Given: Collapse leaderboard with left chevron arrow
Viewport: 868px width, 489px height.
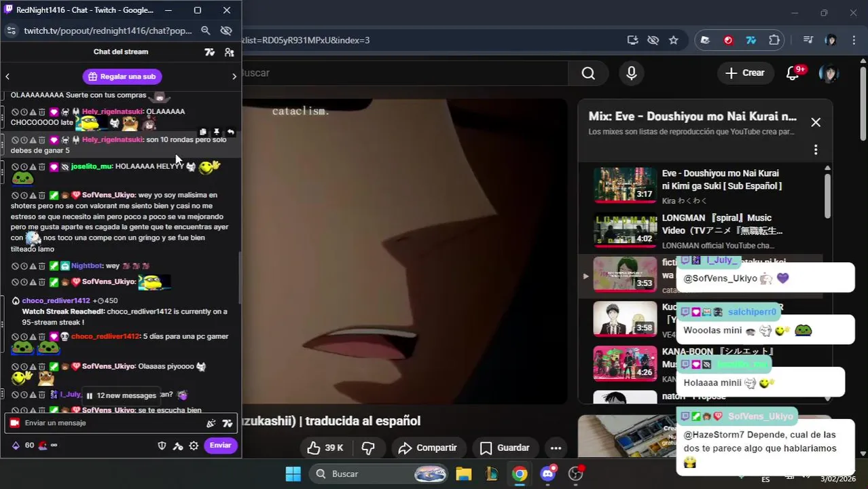Looking at the screenshot, I should pyautogui.click(x=7, y=77).
